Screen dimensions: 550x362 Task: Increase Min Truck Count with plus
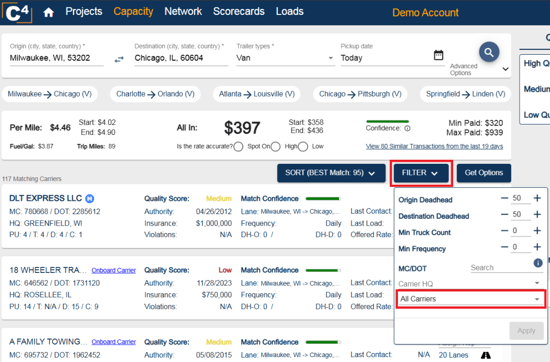pos(537,230)
